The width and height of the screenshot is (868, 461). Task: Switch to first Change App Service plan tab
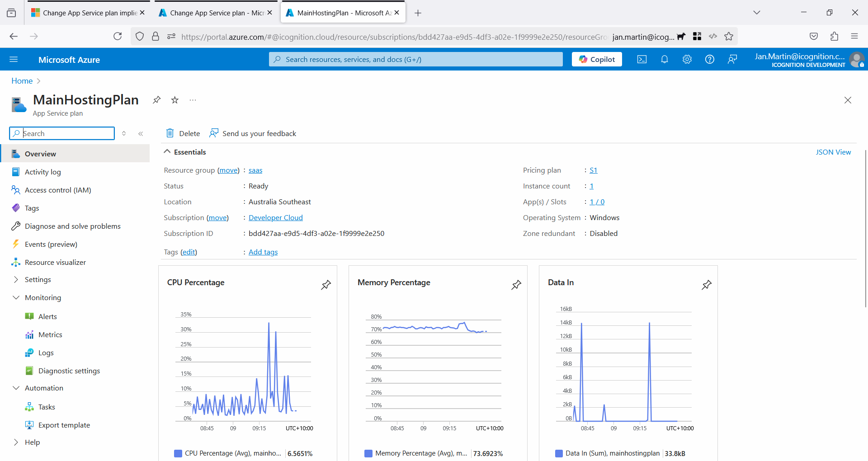pyautogui.click(x=88, y=13)
